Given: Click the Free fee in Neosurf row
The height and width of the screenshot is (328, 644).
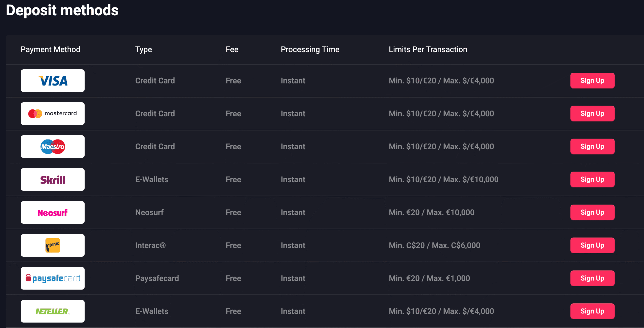Looking at the screenshot, I should coord(233,212).
